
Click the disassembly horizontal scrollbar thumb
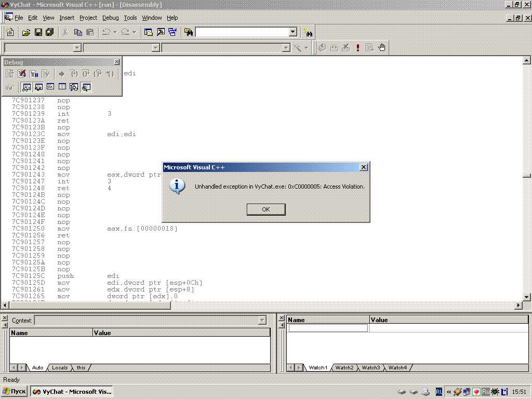pyautogui.click(x=90, y=305)
